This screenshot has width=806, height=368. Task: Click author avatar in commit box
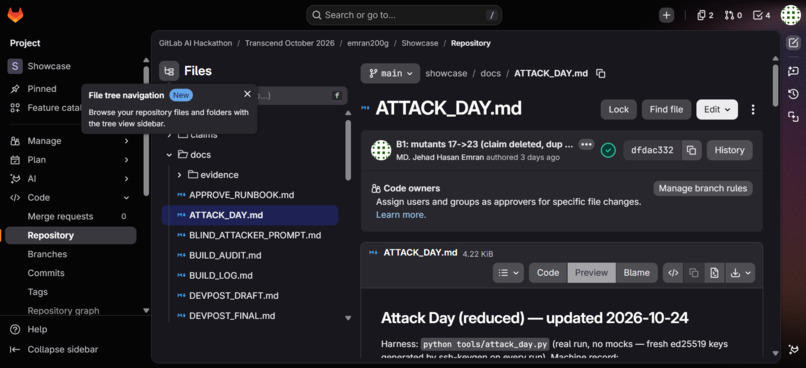[x=381, y=150]
